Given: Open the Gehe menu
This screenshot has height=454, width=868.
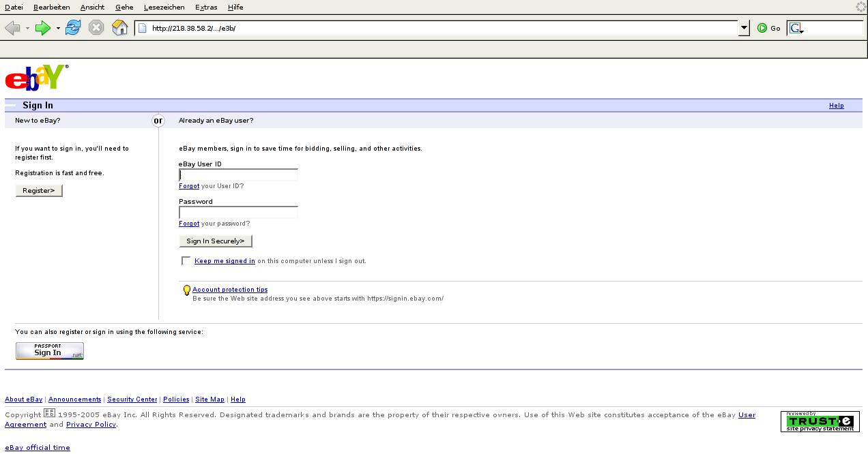Looking at the screenshot, I should point(124,7).
